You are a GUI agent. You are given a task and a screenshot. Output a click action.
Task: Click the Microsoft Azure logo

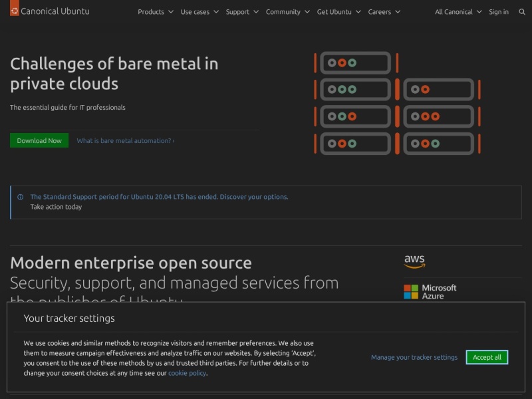tap(430, 292)
